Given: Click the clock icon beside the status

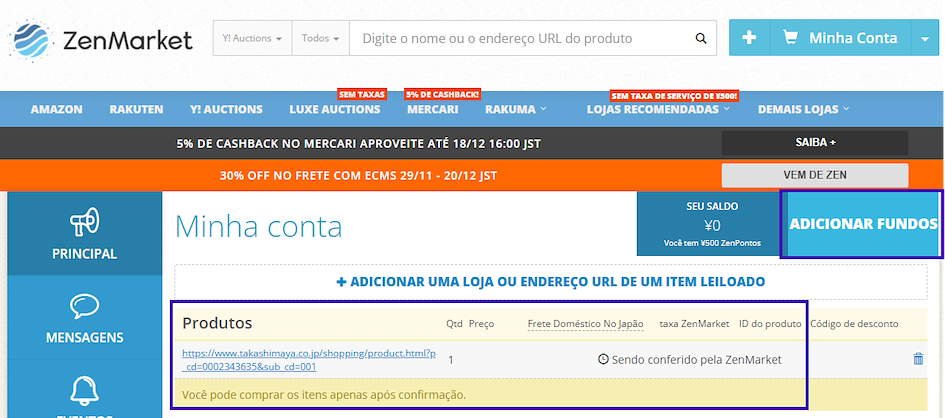Looking at the screenshot, I should 603,359.
